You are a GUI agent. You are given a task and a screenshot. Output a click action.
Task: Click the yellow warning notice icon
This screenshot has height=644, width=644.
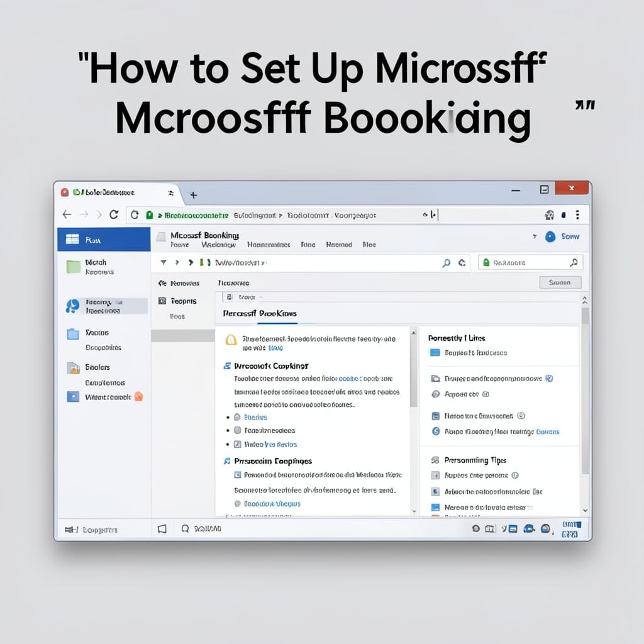click(x=231, y=340)
